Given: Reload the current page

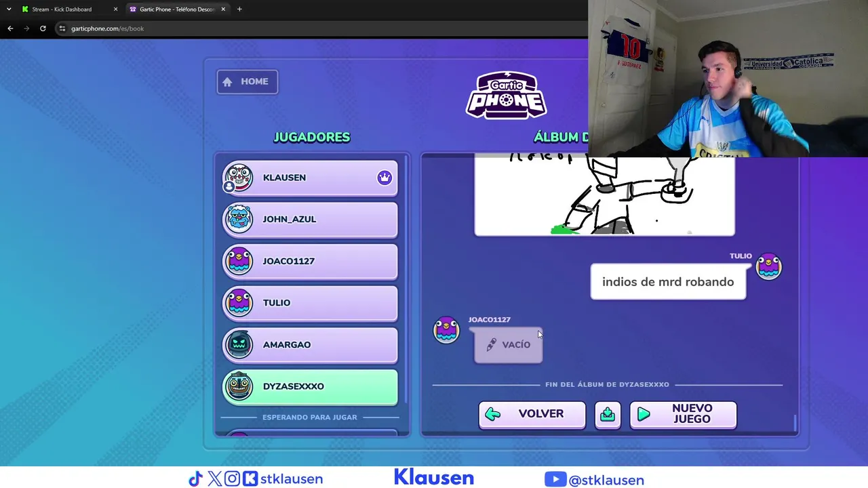Looking at the screenshot, I should coord(43,28).
